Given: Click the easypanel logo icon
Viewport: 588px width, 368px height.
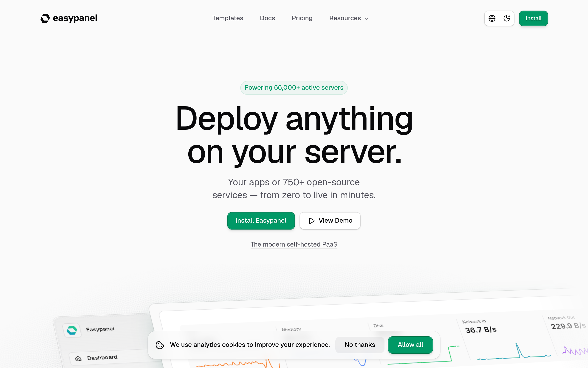Looking at the screenshot, I should pos(45,18).
